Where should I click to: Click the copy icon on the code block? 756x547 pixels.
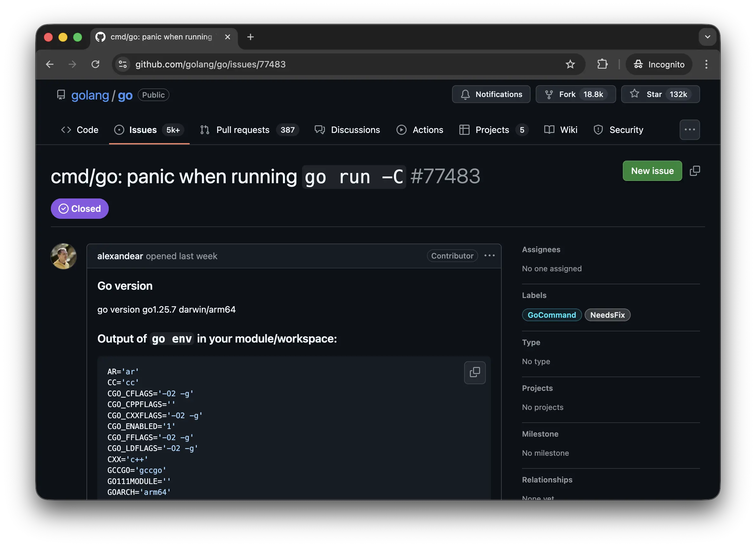click(475, 372)
